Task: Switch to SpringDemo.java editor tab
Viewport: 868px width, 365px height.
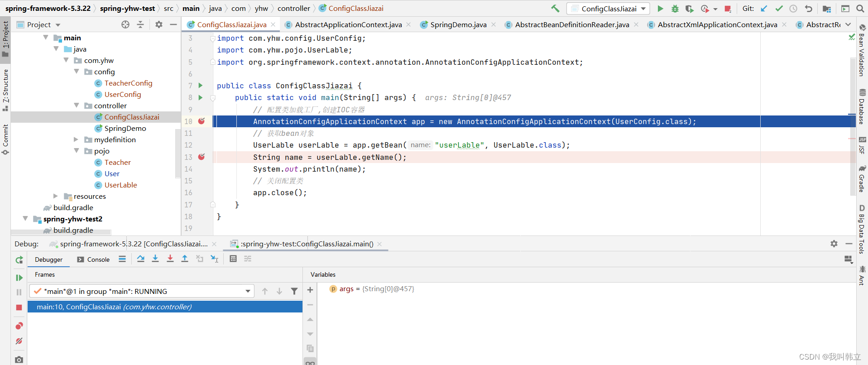Action: pos(458,24)
